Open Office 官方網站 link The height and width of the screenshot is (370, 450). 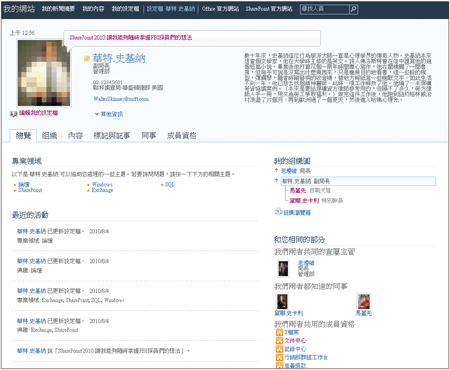[220, 9]
